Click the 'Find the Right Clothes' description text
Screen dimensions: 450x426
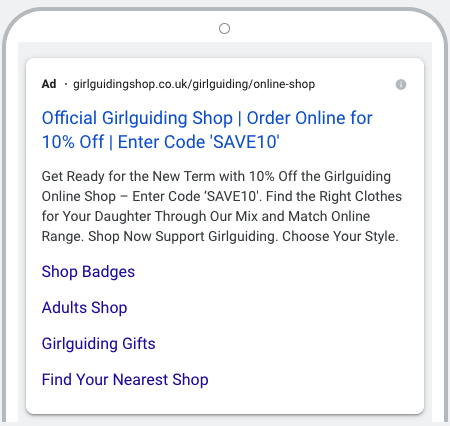334,196
